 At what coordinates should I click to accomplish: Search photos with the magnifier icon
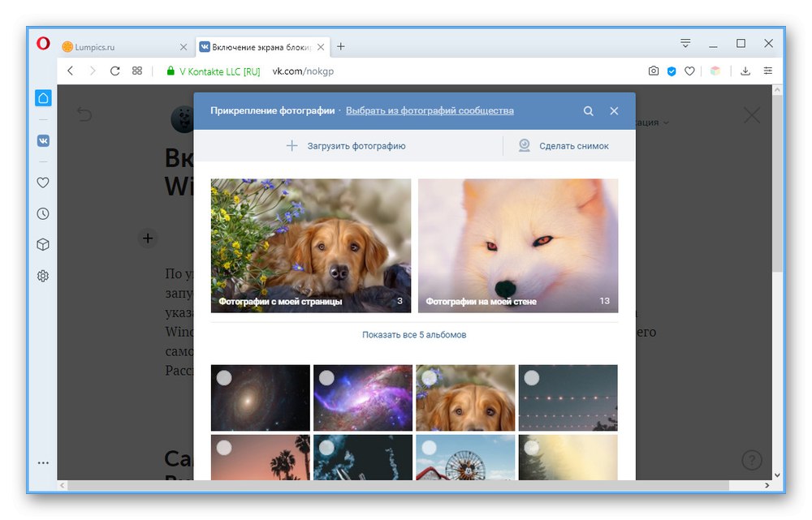(589, 111)
